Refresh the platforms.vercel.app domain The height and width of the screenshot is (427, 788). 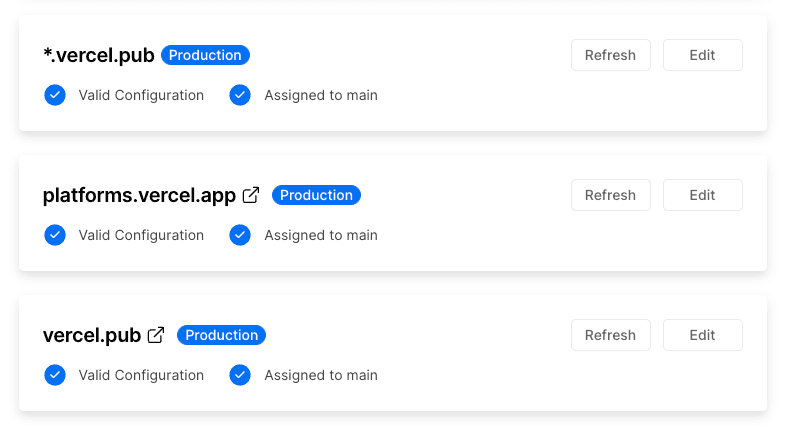click(610, 195)
